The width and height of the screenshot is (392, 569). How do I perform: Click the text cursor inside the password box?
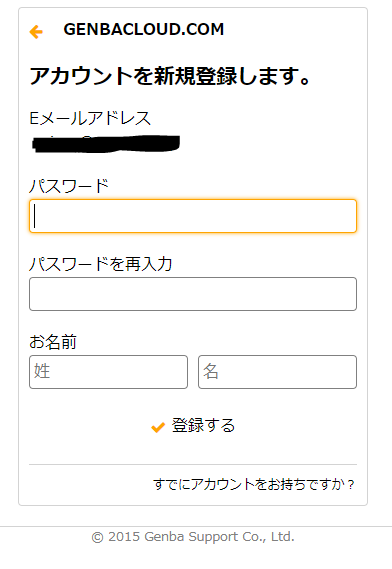click(35, 216)
